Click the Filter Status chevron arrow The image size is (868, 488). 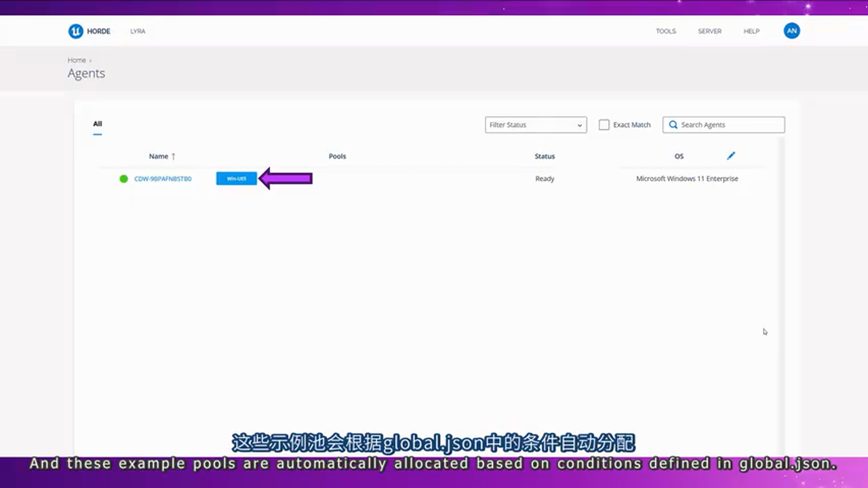click(x=579, y=125)
